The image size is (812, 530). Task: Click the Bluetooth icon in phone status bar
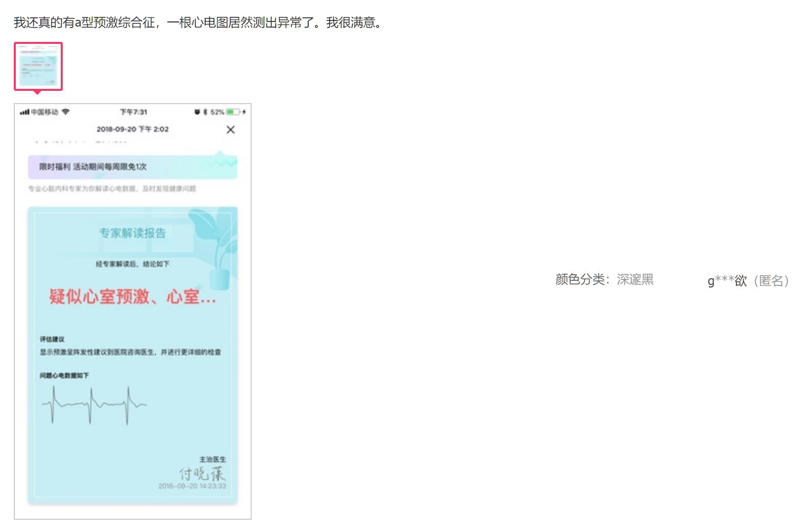coord(205,112)
